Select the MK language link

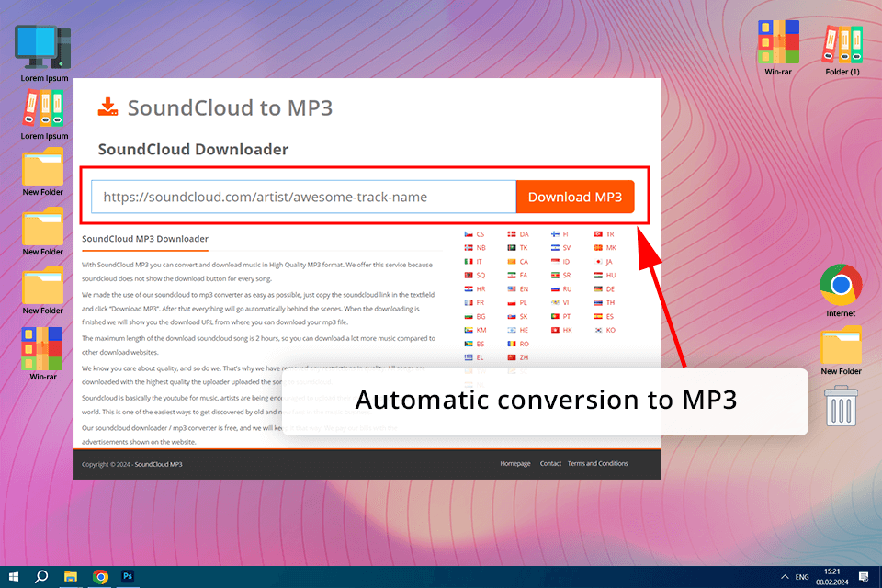(611, 248)
